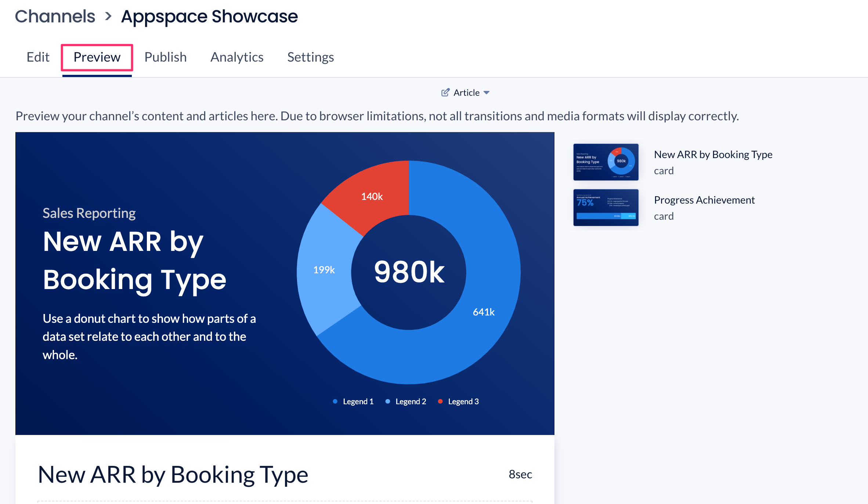Select the Preview tab
868x504 pixels.
97,57
